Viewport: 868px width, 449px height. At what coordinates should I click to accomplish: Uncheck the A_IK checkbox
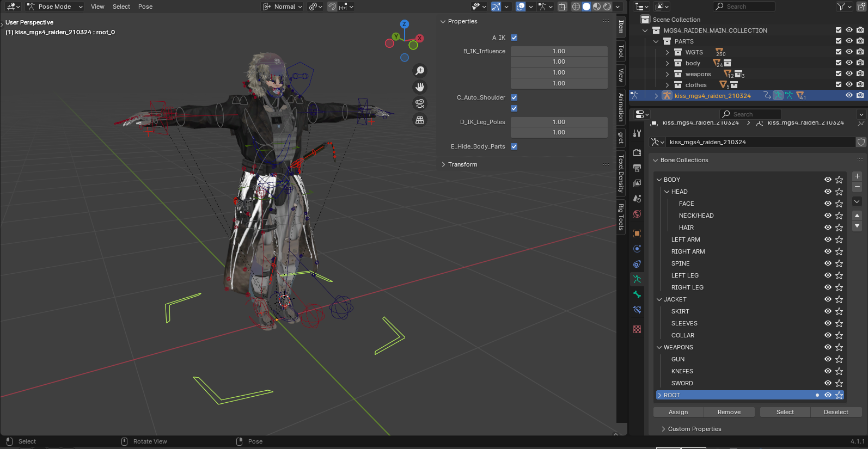click(x=514, y=38)
